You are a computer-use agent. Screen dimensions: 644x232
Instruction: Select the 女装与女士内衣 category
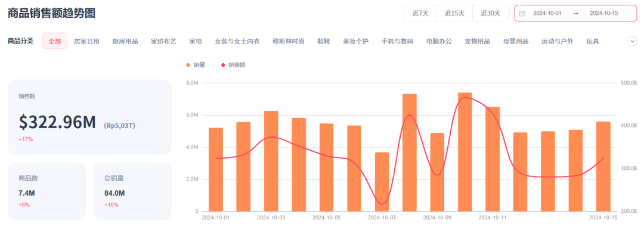[237, 41]
